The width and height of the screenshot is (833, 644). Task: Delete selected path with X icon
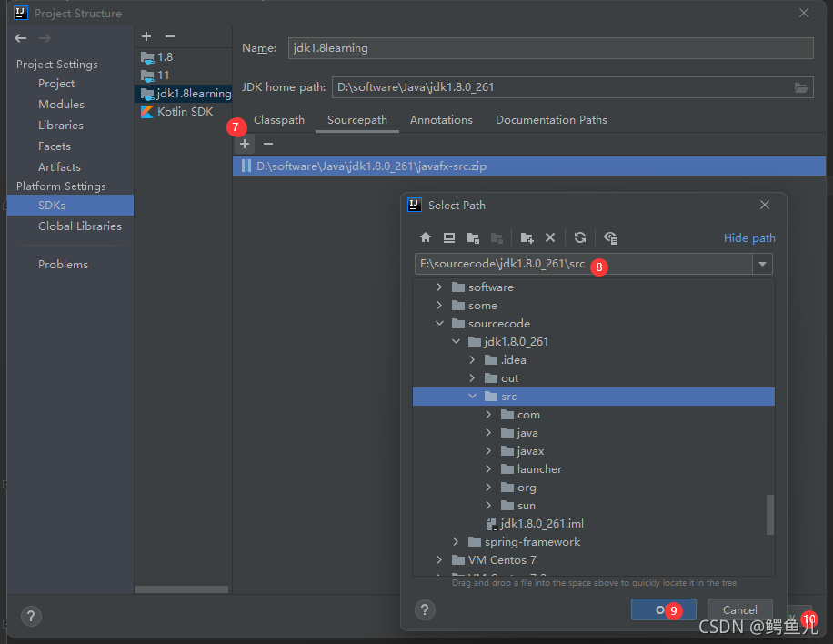tap(550, 237)
